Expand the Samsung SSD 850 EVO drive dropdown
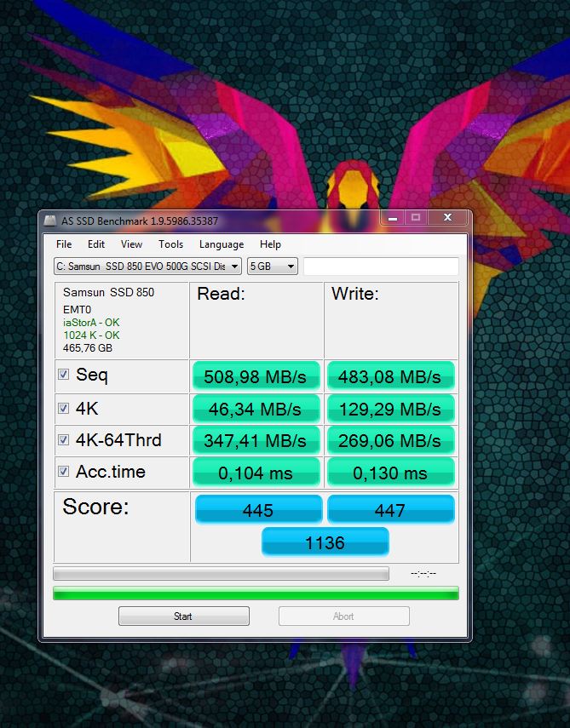 coord(147,267)
